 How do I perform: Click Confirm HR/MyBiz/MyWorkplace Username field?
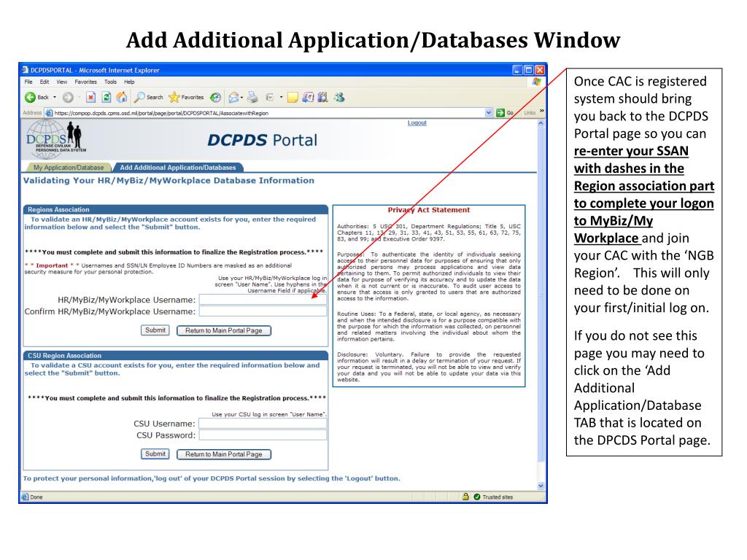click(263, 311)
